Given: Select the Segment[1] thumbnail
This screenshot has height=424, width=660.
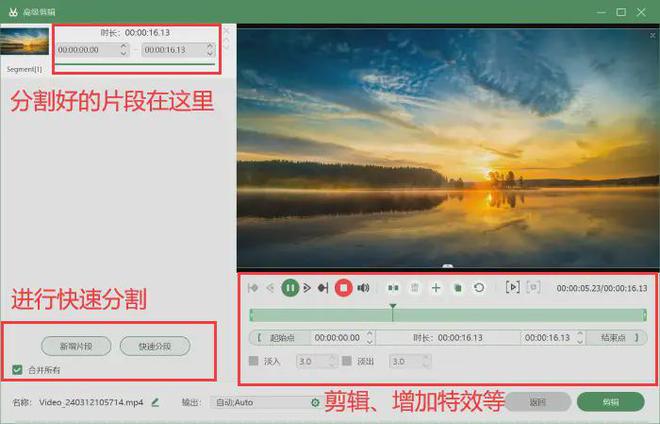Looking at the screenshot, I should tap(24, 41).
